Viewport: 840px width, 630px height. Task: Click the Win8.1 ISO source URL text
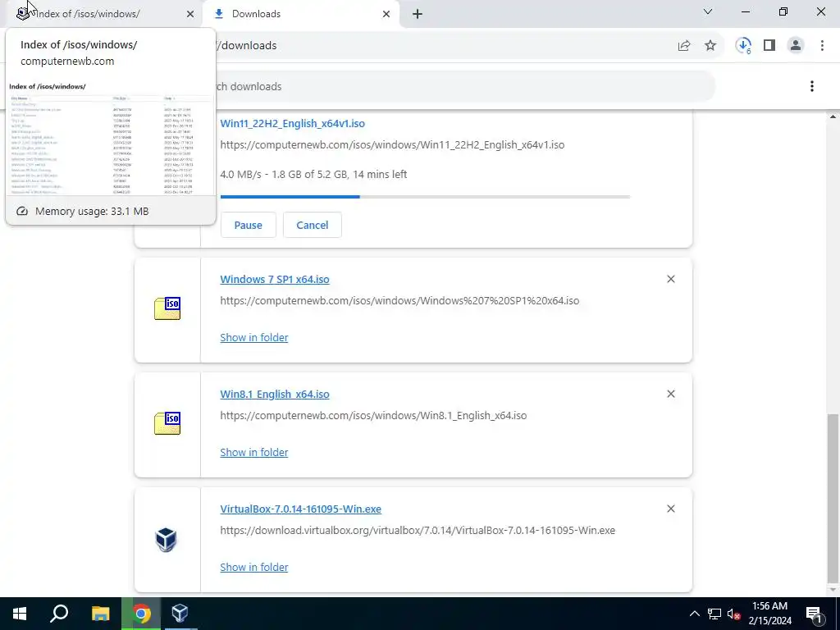[373, 415]
